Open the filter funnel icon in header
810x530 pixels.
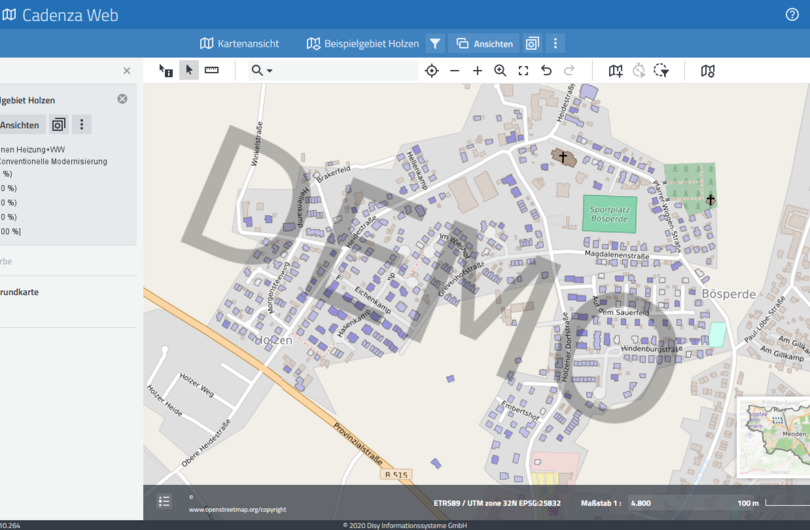[x=435, y=43]
